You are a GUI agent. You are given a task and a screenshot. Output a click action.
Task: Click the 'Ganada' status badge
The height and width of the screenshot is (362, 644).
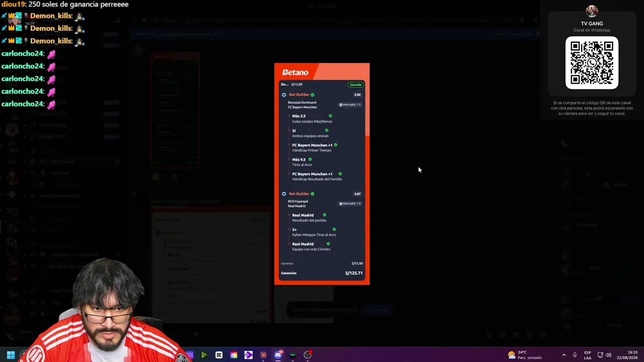coord(356,84)
